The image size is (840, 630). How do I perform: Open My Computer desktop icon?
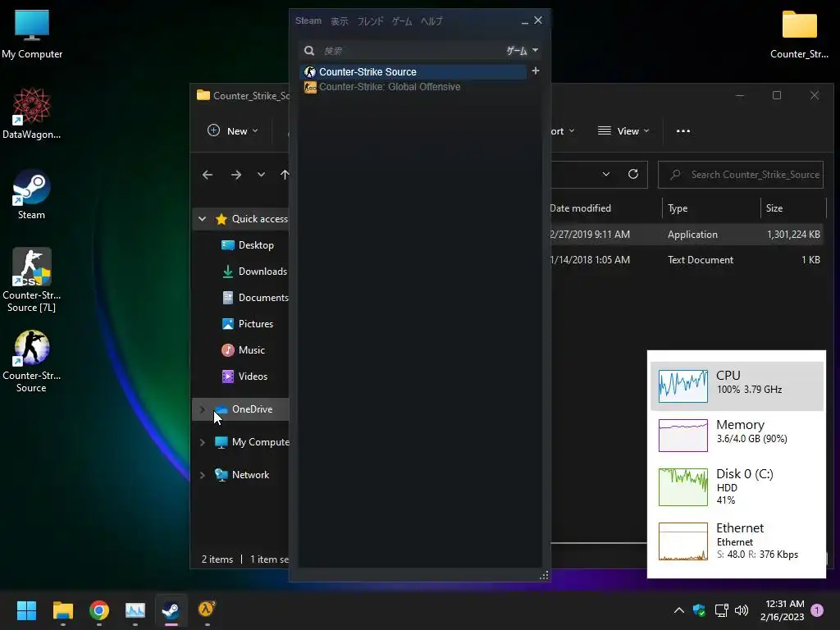click(32, 34)
